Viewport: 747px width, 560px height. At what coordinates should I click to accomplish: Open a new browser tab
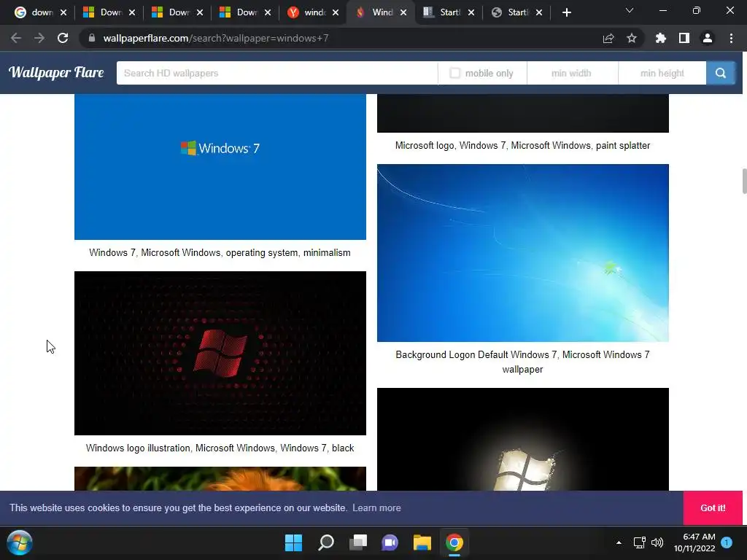tap(566, 12)
